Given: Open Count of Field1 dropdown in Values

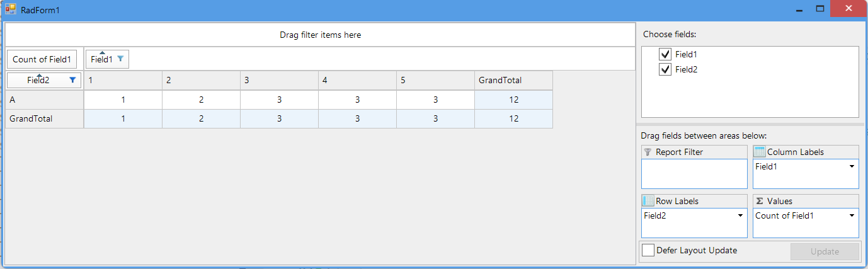Looking at the screenshot, I should tap(852, 215).
